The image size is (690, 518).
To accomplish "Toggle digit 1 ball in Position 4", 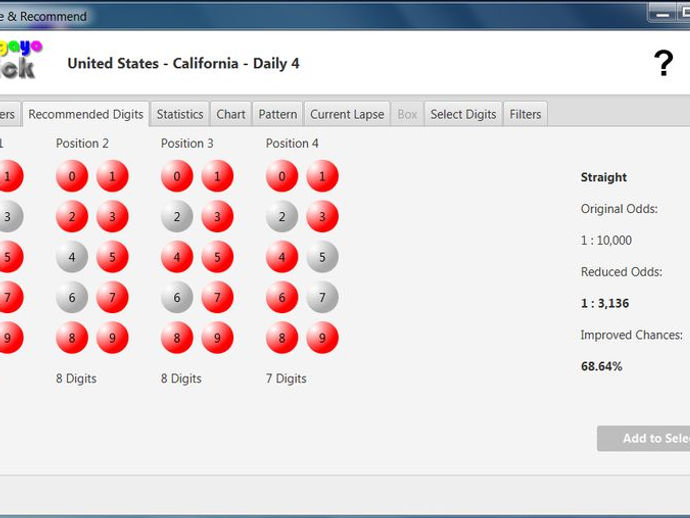I will coord(323,176).
